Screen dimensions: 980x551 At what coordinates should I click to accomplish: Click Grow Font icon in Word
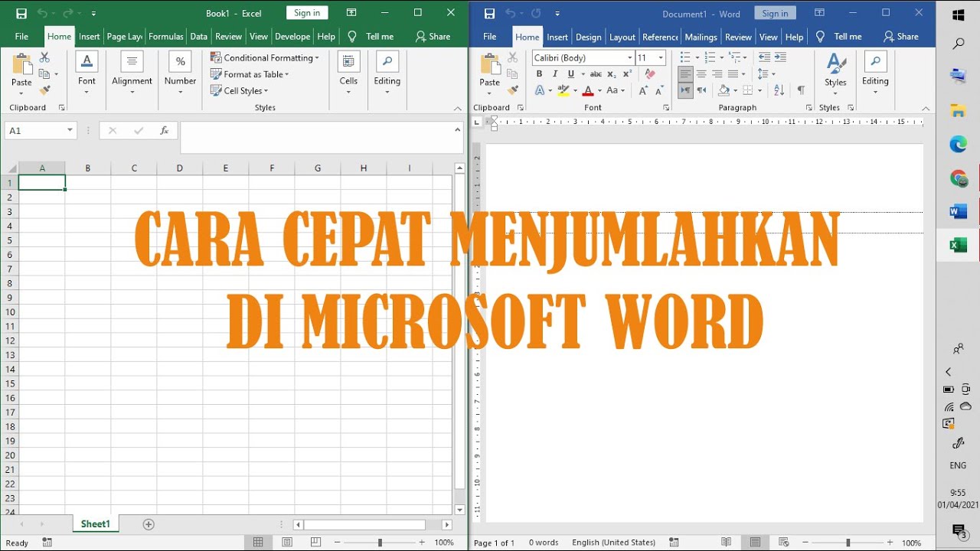coord(643,90)
